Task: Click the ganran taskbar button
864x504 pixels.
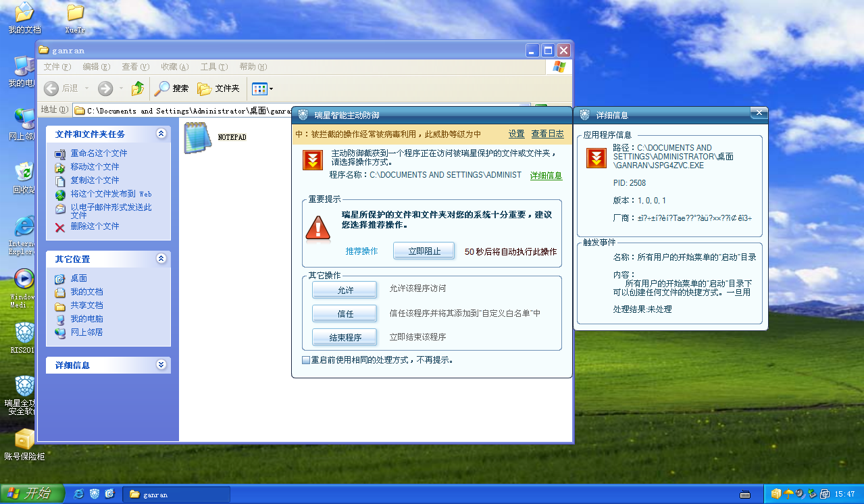Action: pos(176,495)
